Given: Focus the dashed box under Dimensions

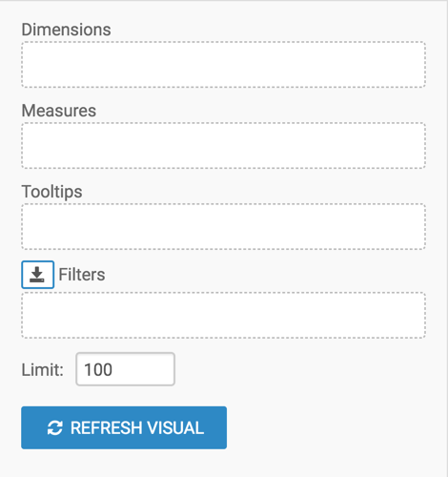Looking at the screenshot, I should tap(224, 64).
